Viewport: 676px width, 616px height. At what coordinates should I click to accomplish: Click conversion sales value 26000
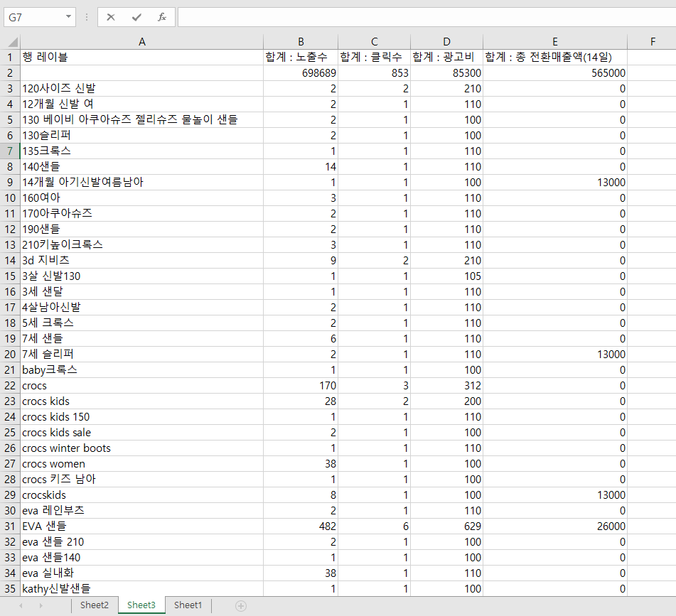click(555, 526)
